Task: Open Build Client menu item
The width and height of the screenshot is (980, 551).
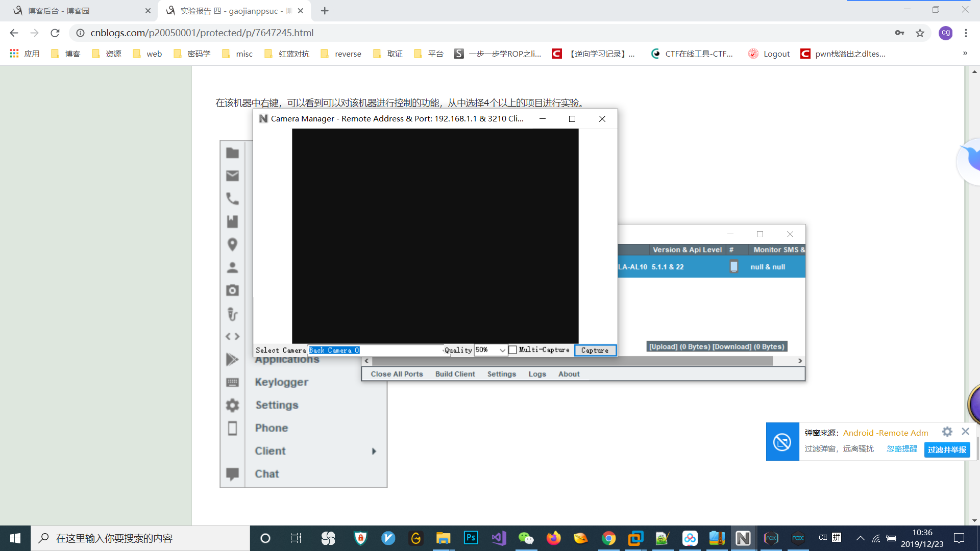Action: click(455, 374)
